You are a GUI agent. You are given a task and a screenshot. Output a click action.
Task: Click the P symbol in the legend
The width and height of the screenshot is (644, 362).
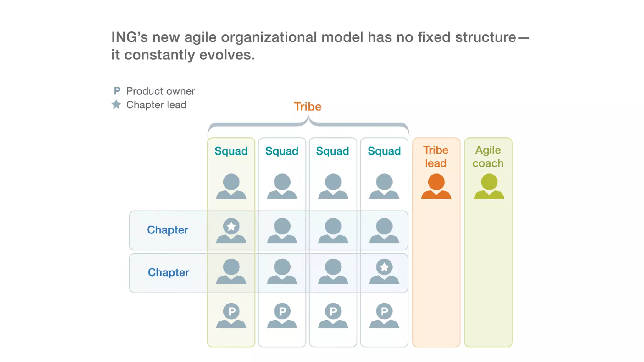click(117, 91)
